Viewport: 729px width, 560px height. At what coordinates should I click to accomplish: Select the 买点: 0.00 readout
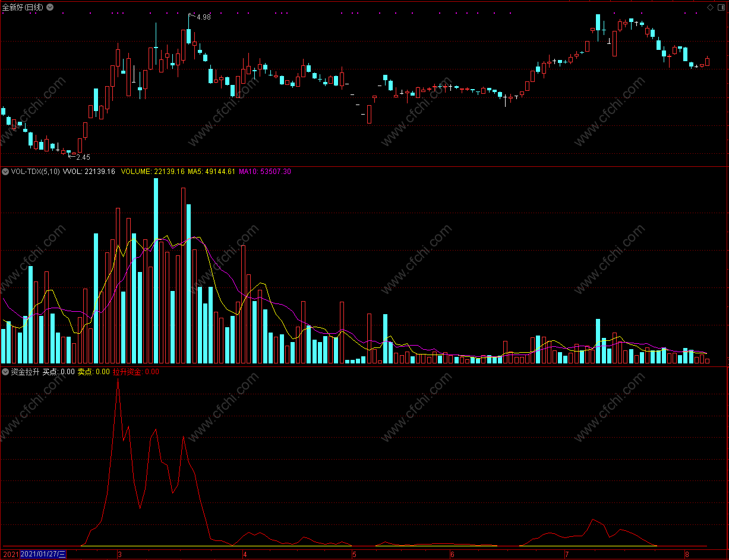click(x=58, y=372)
